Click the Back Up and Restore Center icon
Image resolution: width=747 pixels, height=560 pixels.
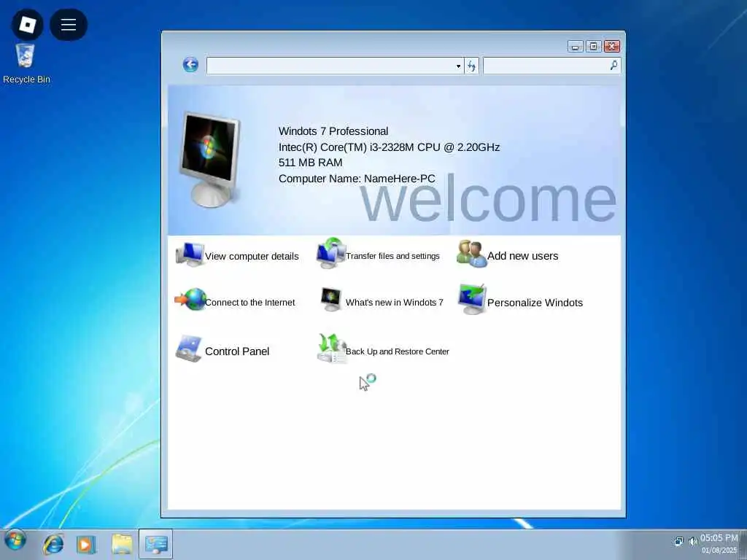click(x=332, y=349)
